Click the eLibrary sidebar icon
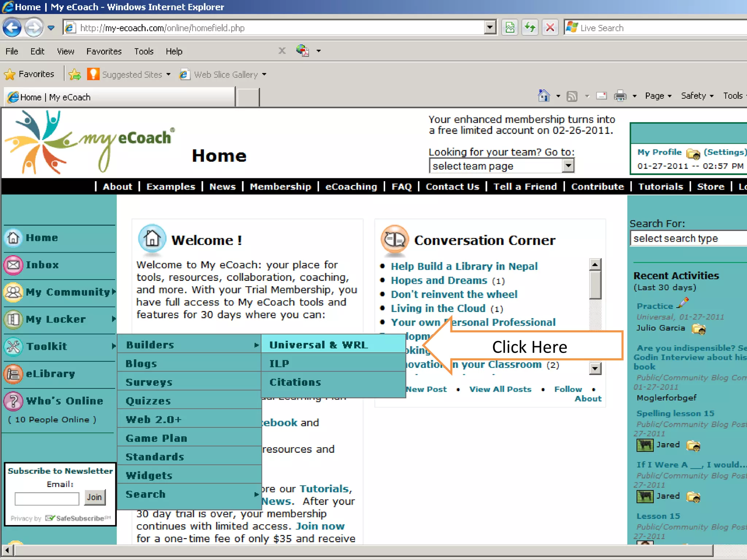The image size is (747, 560). [13, 374]
